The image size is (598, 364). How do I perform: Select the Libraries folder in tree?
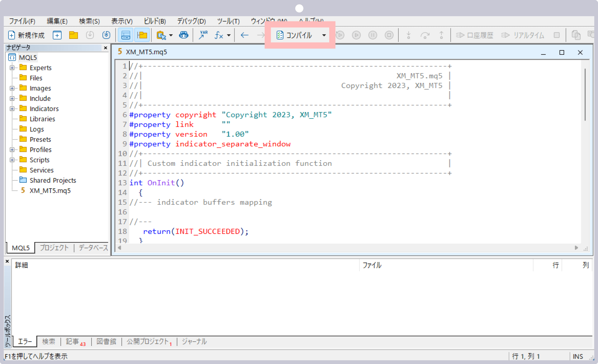pyautogui.click(x=42, y=119)
